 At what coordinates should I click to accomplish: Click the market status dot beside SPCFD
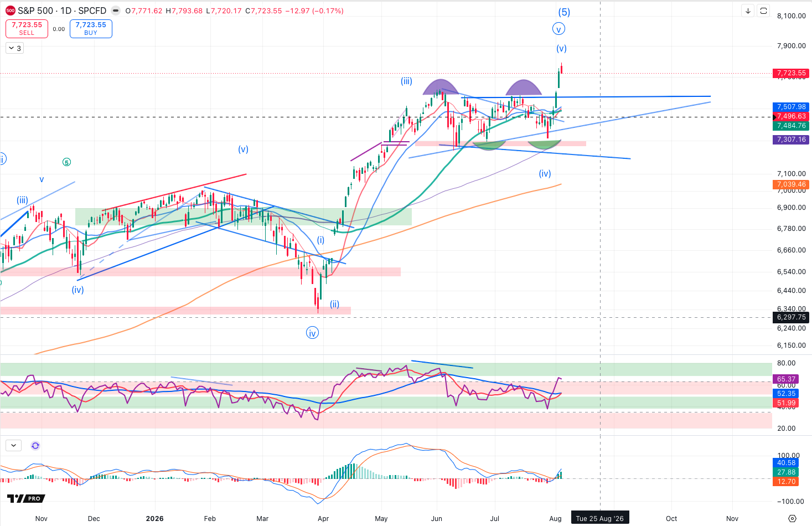point(115,11)
